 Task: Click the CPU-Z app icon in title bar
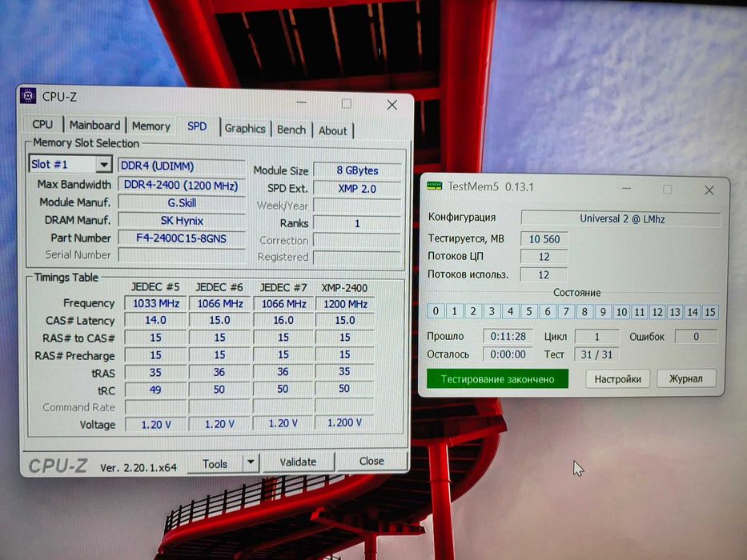28,96
